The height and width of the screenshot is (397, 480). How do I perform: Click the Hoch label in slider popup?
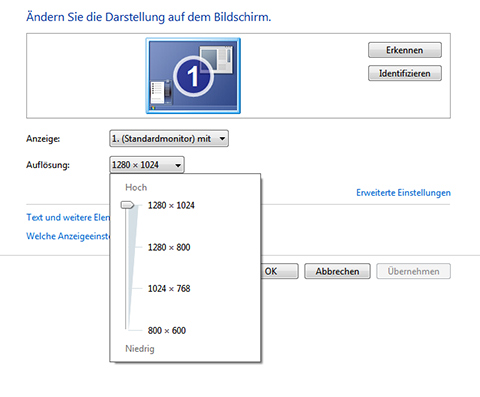(x=136, y=187)
